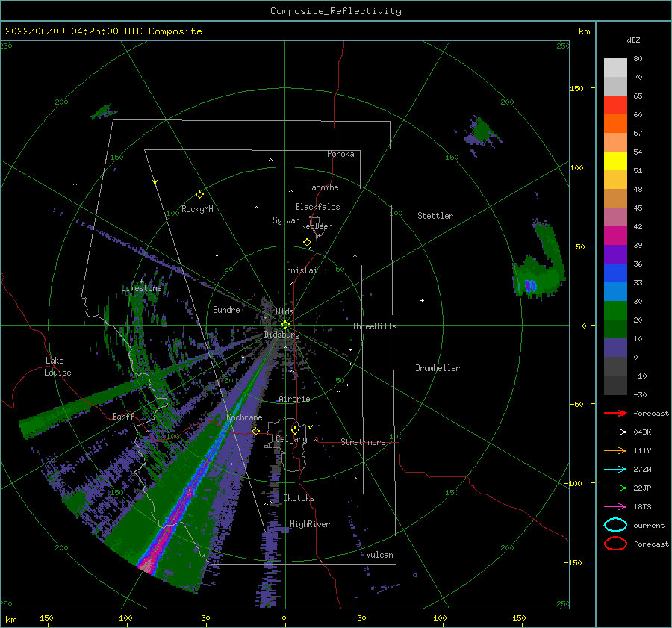Click the cyan 27ZW arrow in legend
This screenshot has width=672, height=628.
[x=615, y=470]
